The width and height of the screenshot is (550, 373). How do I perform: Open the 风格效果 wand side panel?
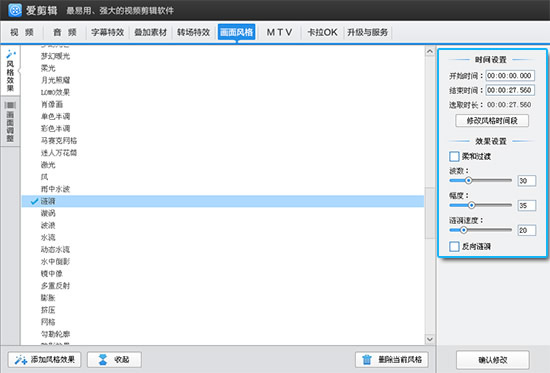click(x=10, y=71)
